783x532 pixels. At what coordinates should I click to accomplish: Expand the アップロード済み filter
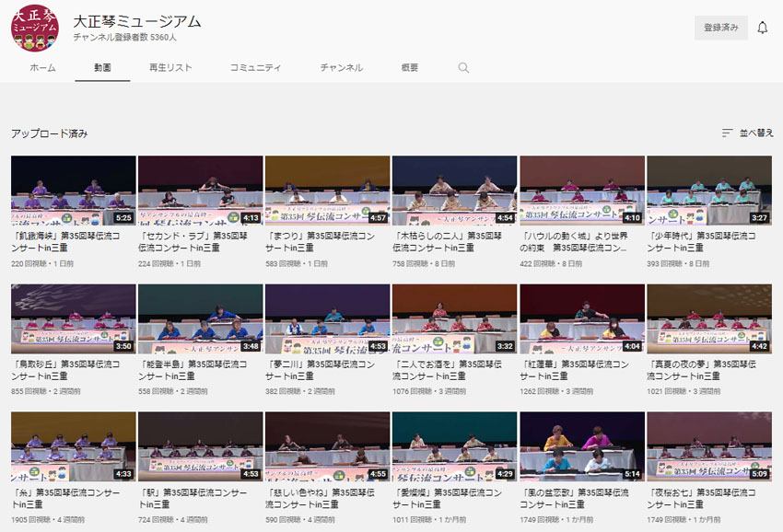[50, 133]
